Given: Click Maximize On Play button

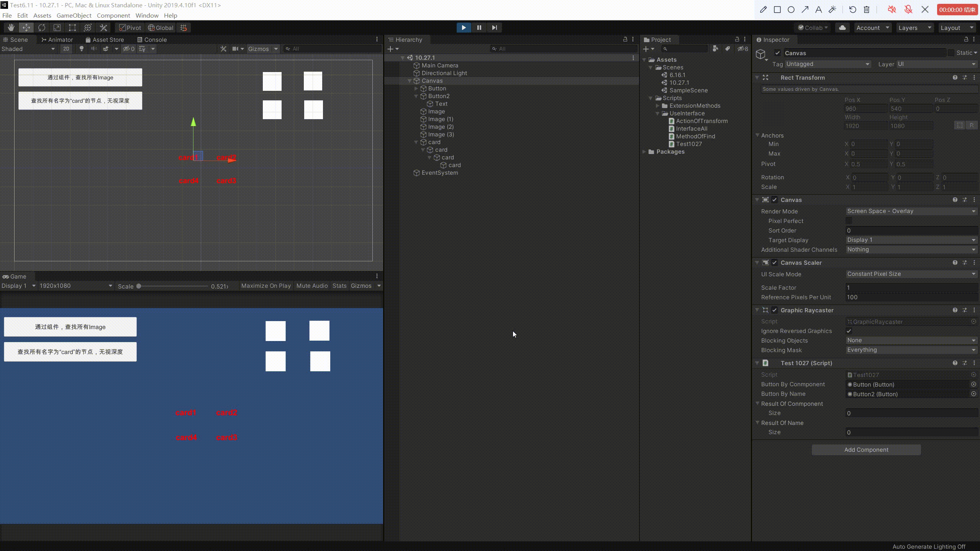Looking at the screenshot, I should point(266,286).
